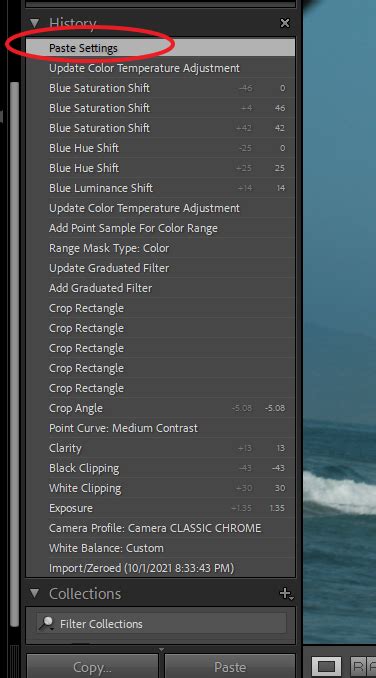The width and height of the screenshot is (376, 678).
Task: Click the ocean photo preview
Action: pos(340,322)
